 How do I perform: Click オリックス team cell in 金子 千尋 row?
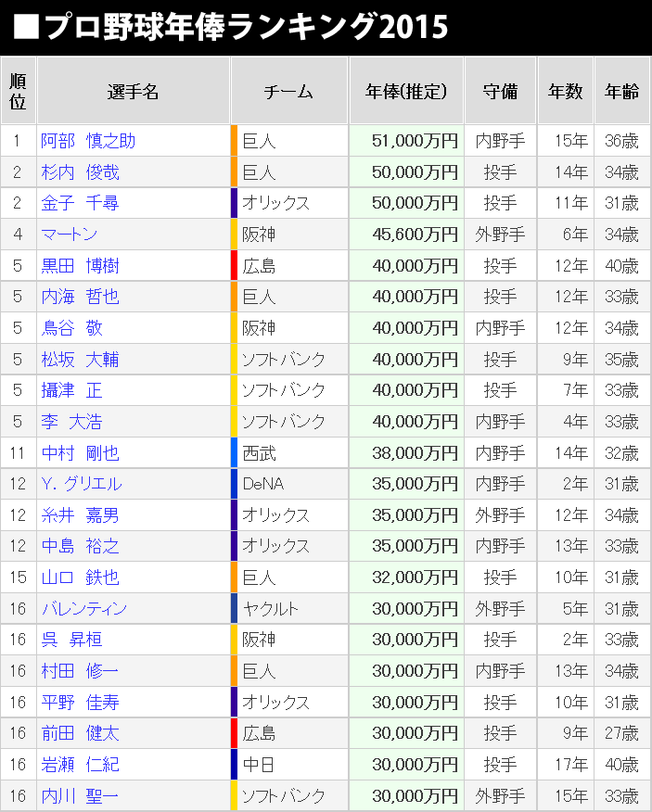[289, 203]
